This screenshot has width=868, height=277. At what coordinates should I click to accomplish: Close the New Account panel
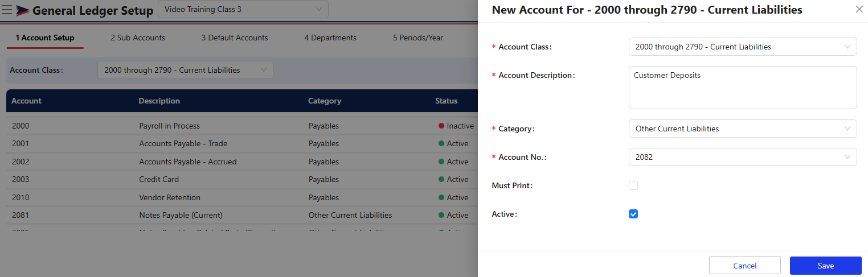click(859, 10)
